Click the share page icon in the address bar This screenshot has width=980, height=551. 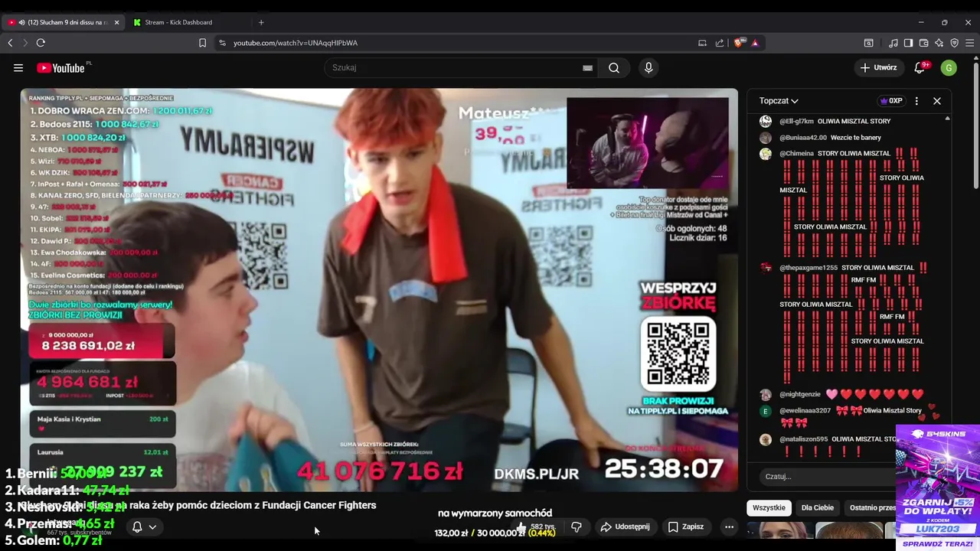(720, 43)
